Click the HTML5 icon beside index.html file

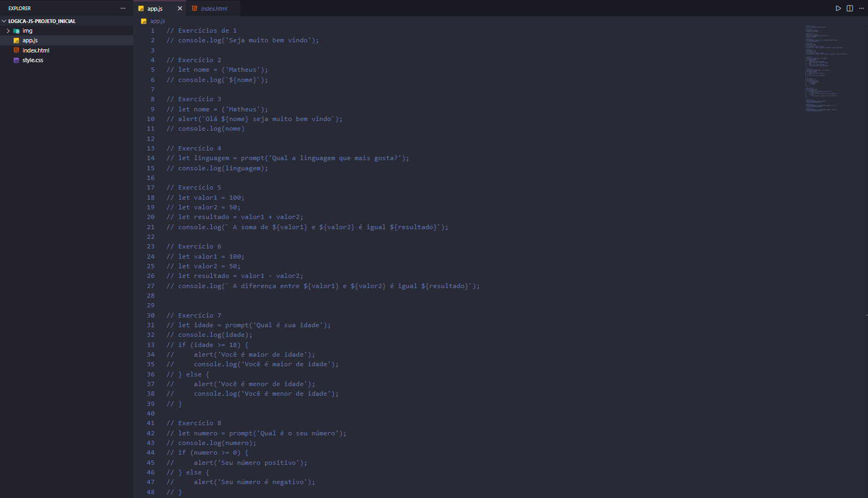coord(17,50)
